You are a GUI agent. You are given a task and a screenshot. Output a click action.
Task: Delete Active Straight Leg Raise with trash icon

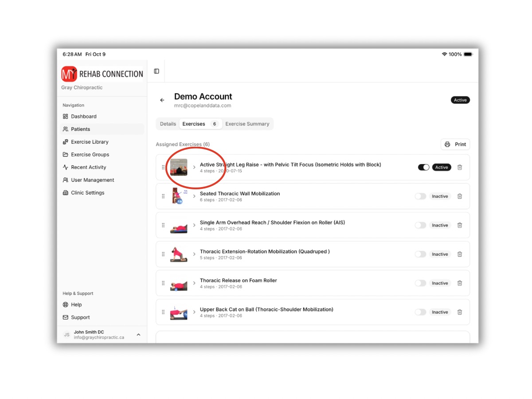pos(460,168)
